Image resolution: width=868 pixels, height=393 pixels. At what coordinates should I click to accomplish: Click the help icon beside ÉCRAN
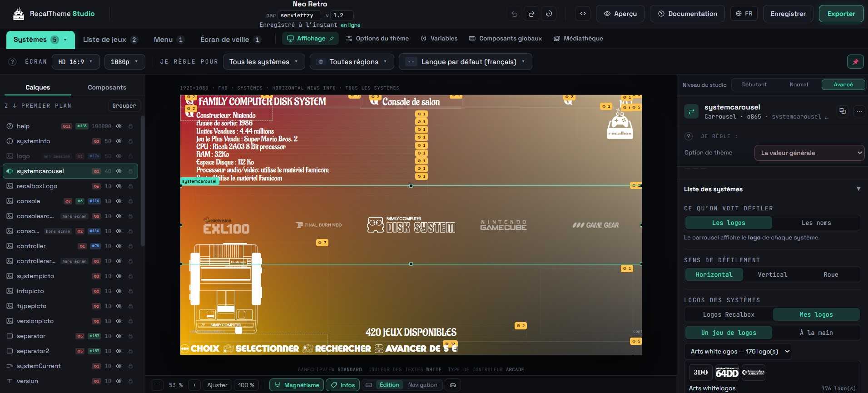coord(13,62)
